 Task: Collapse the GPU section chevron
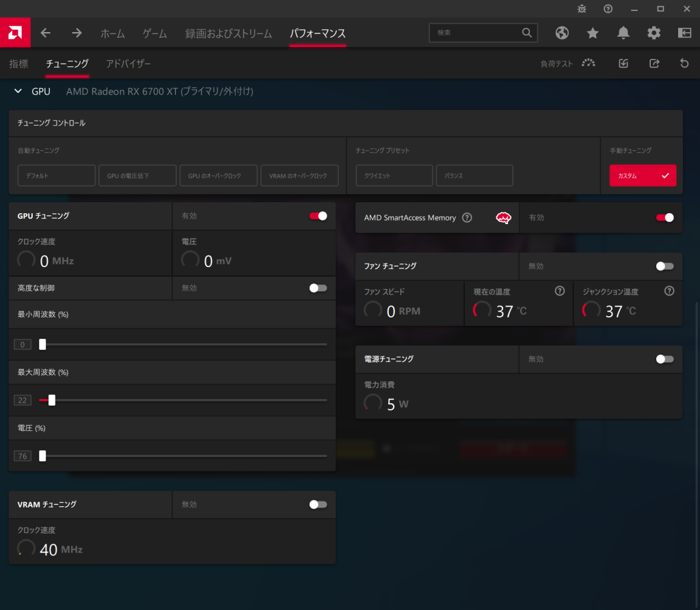tap(18, 91)
